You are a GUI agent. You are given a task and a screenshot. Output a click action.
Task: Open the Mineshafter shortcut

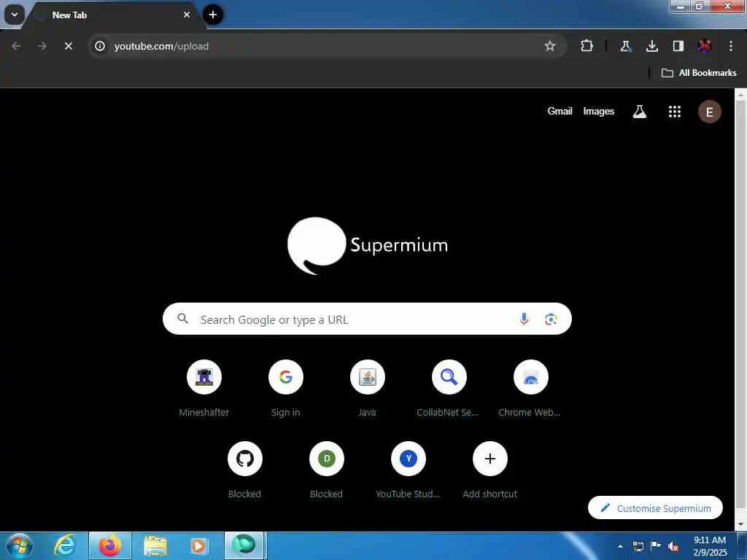pos(204,389)
